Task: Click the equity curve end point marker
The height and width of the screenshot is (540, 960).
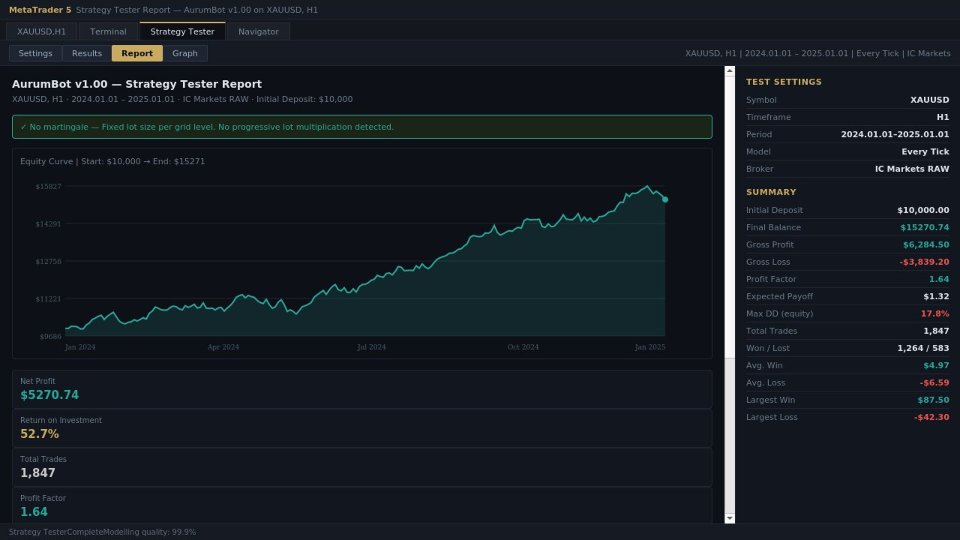Action: coord(665,200)
